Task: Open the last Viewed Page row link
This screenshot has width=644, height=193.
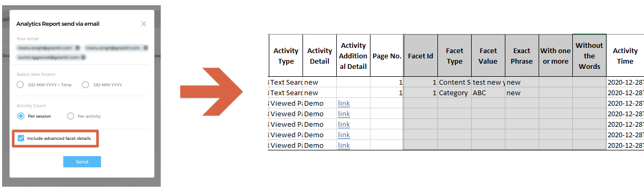Action: pos(344,145)
